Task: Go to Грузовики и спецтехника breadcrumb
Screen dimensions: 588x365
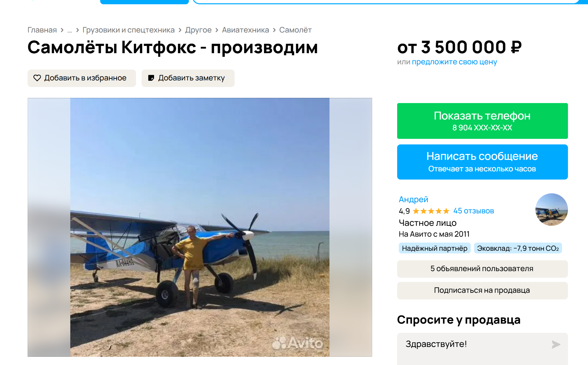Action: [128, 30]
